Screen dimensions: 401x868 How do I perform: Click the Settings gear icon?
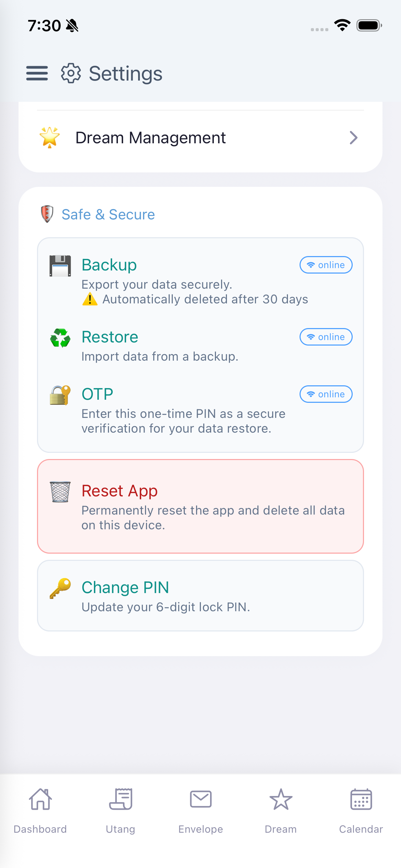click(70, 73)
